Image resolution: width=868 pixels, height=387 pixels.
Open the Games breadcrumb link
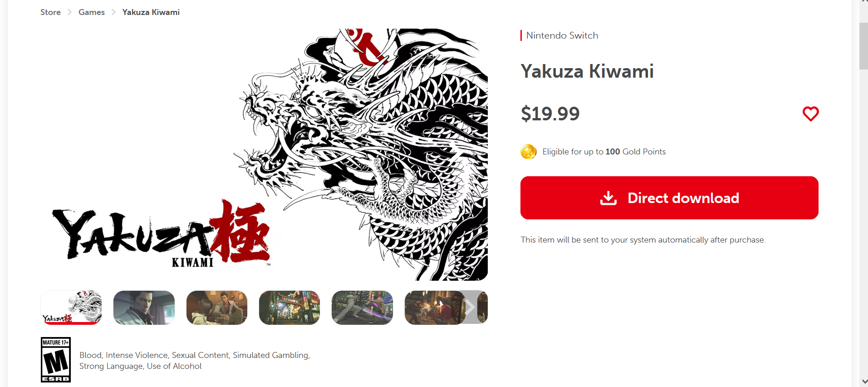coord(92,12)
